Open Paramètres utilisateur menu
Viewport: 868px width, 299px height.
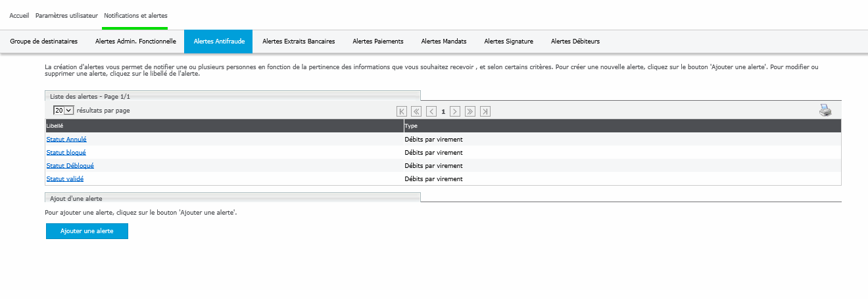pyautogui.click(x=66, y=15)
